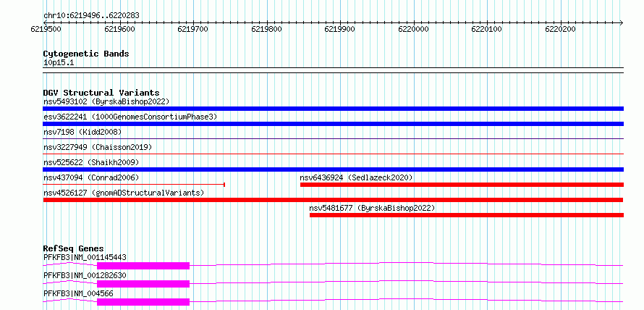Click the chr10:6219496..6220283 coordinate label
The height and width of the screenshot is (310, 644).
coord(91,16)
